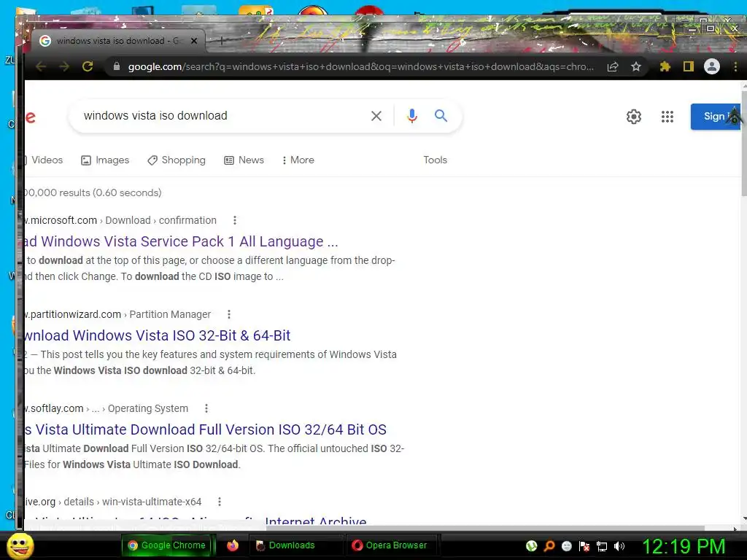Open Firefox from the taskbar
The image size is (747, 560).
pyautogui.click(x=233, y=545)
